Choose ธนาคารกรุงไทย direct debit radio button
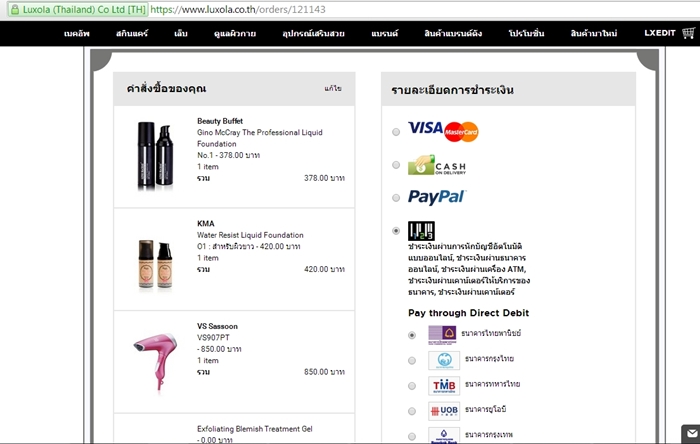The image size is (700, 444). (x=412, y=361)
